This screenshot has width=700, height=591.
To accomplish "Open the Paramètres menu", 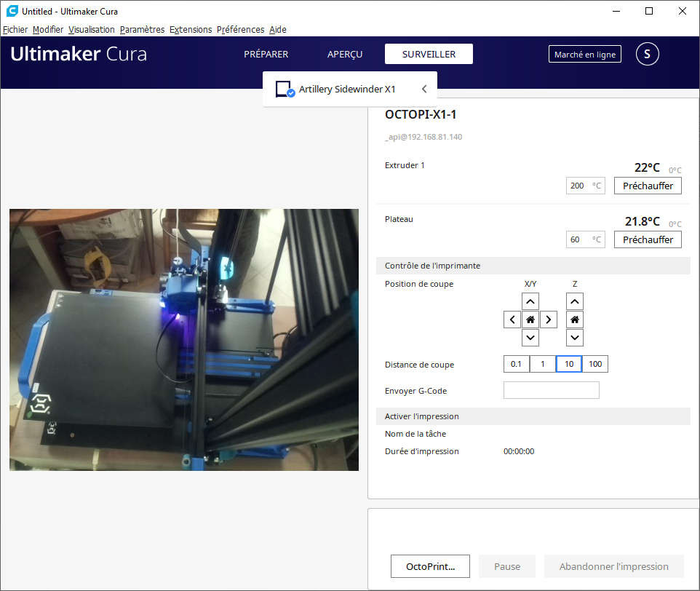I will tap(142, 29).
